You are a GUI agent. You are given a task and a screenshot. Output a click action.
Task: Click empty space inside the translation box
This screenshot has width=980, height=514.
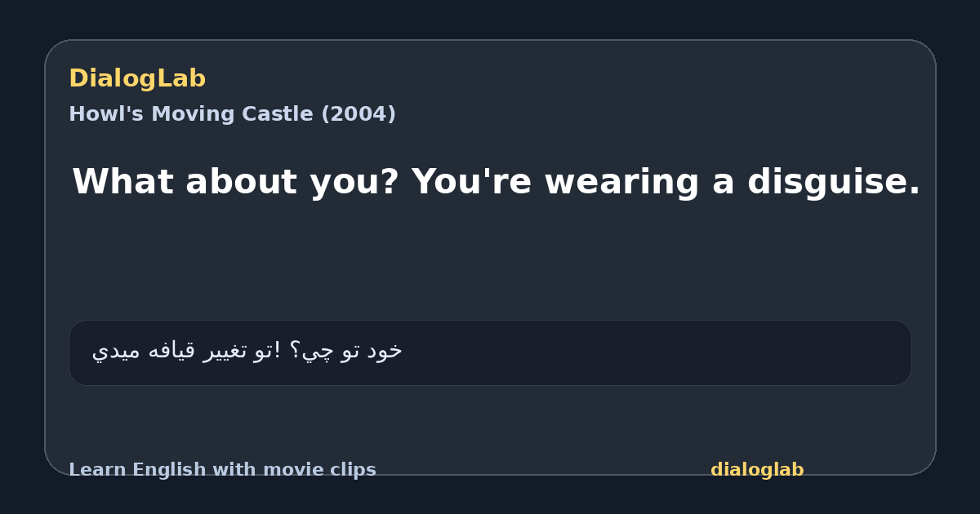(653, 352)
